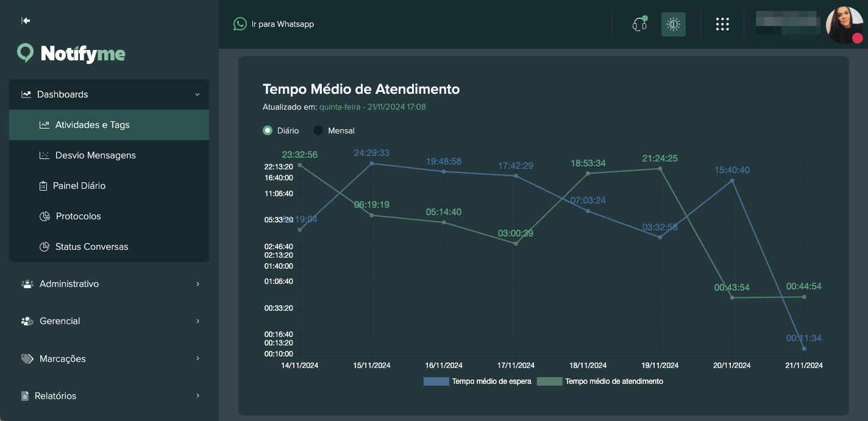Click the WhatsApp icon in header
868x421 pixels.
[x=240, y=24]
